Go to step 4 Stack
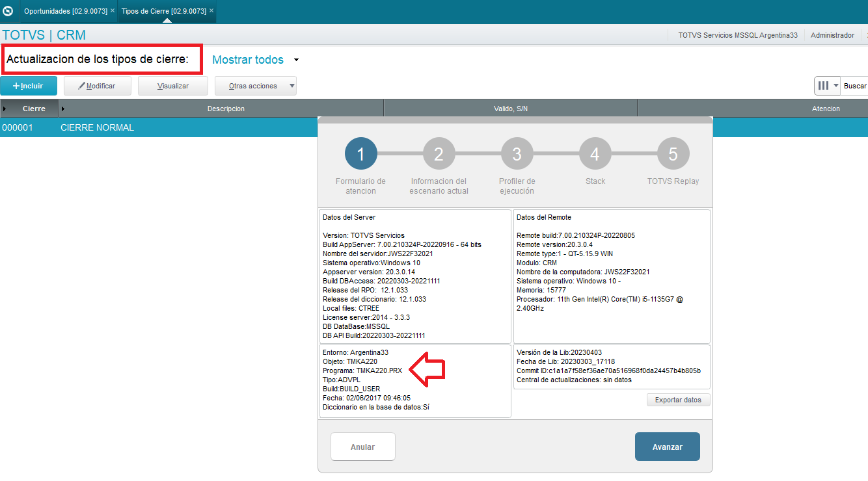The image size is (868, 481). tap(595, 154)
